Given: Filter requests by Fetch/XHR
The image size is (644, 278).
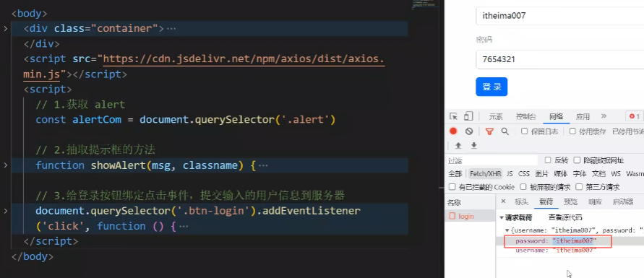Looking at the screenshot, I should [486, 173].
